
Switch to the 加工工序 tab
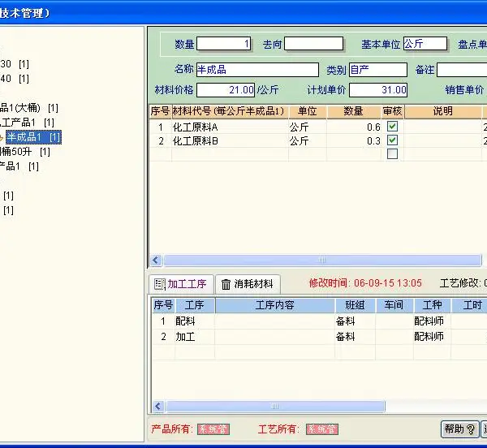tap(181, 284)
